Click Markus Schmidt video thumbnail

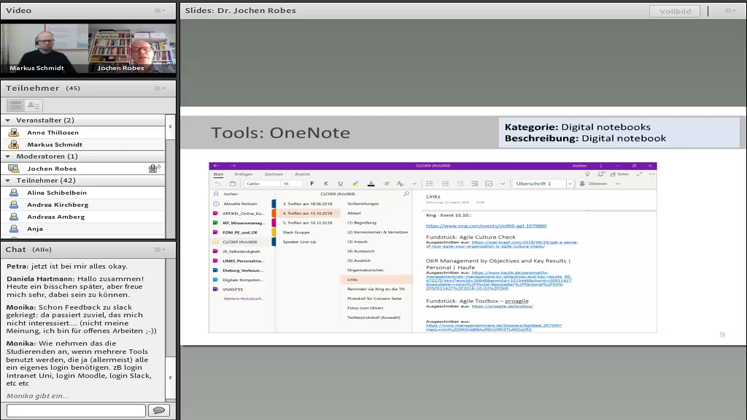click(44, 48)
